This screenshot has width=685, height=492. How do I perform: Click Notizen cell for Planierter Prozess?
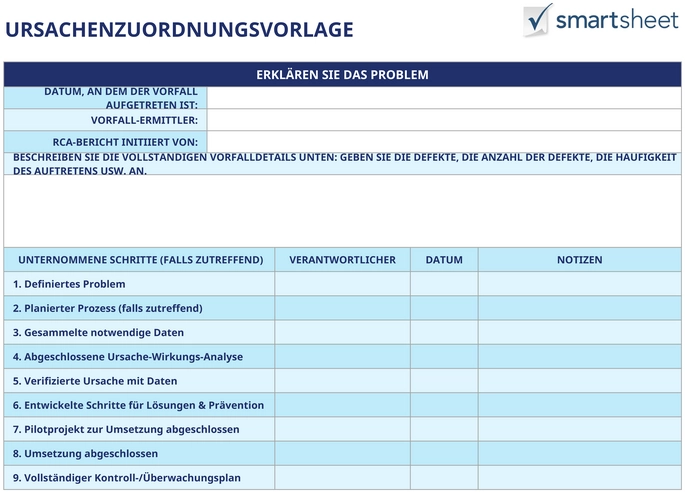pos(580,308)
